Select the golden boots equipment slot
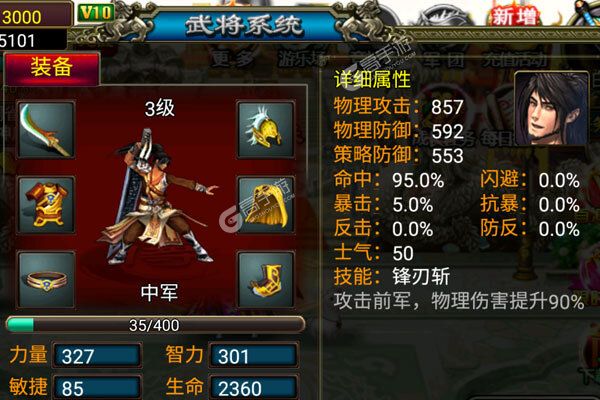Viewport: 600px width, 400px height. point(266,280)
